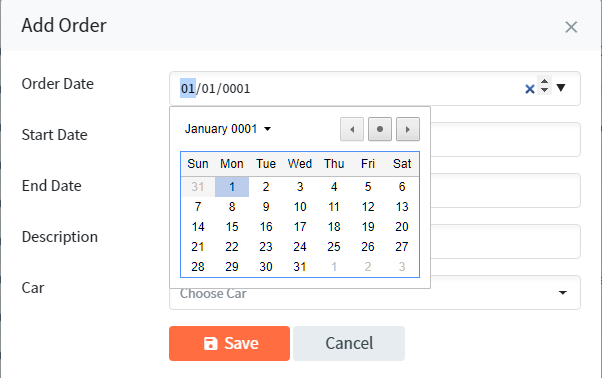Click the next month arrow button
This screenshot has width=602, height=378.
coord(408,129)
